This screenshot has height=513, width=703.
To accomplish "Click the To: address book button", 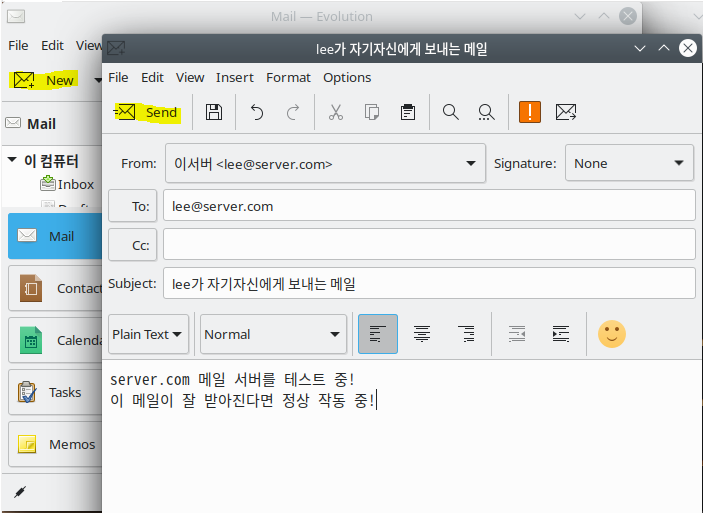I will (133, 206).
